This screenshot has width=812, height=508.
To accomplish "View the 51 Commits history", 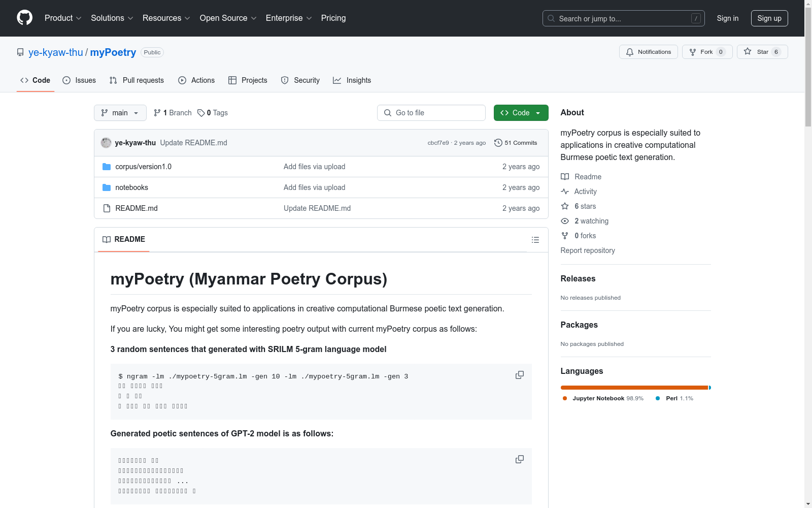I will (516, 143).
